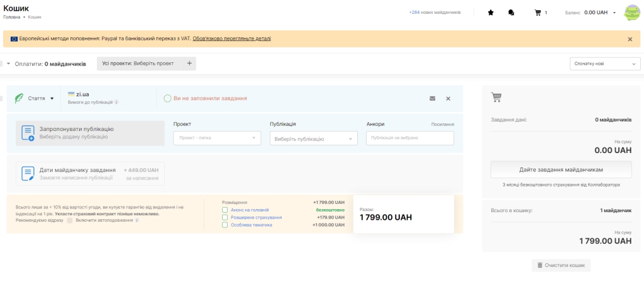Select the Усі проекти tab
Viewport: 644px width, 284px height.
click(138, 64)
